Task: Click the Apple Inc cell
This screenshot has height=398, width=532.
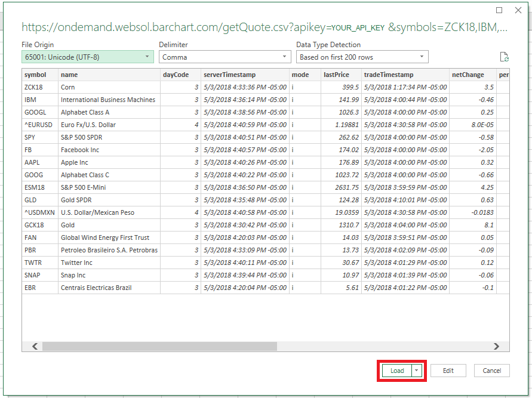Action: 109,162
